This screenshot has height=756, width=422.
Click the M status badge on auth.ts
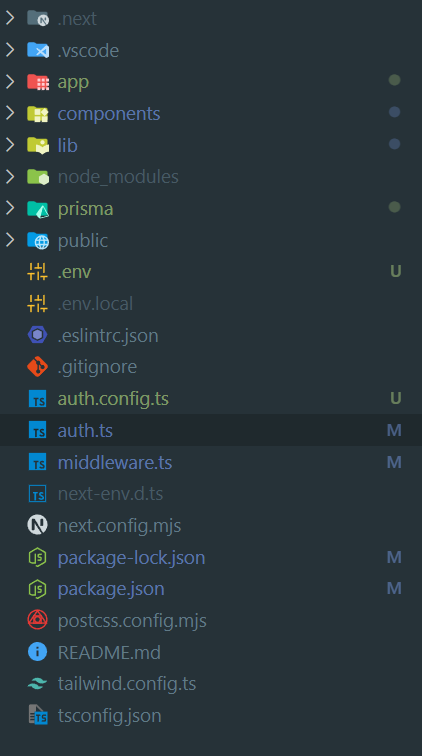[394, 430]
